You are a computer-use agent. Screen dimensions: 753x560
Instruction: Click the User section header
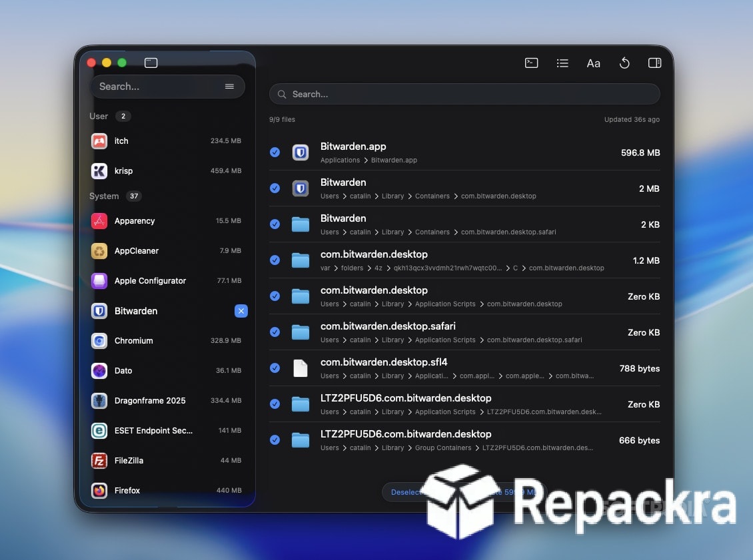pos(99,116)
